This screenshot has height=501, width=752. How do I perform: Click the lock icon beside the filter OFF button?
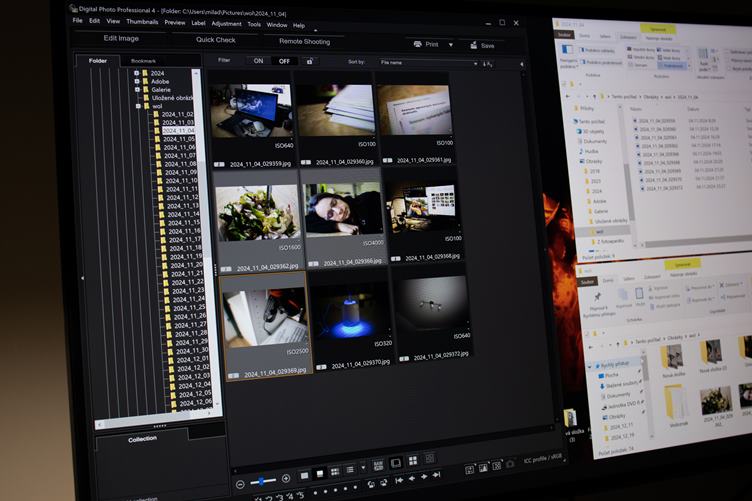310,61
